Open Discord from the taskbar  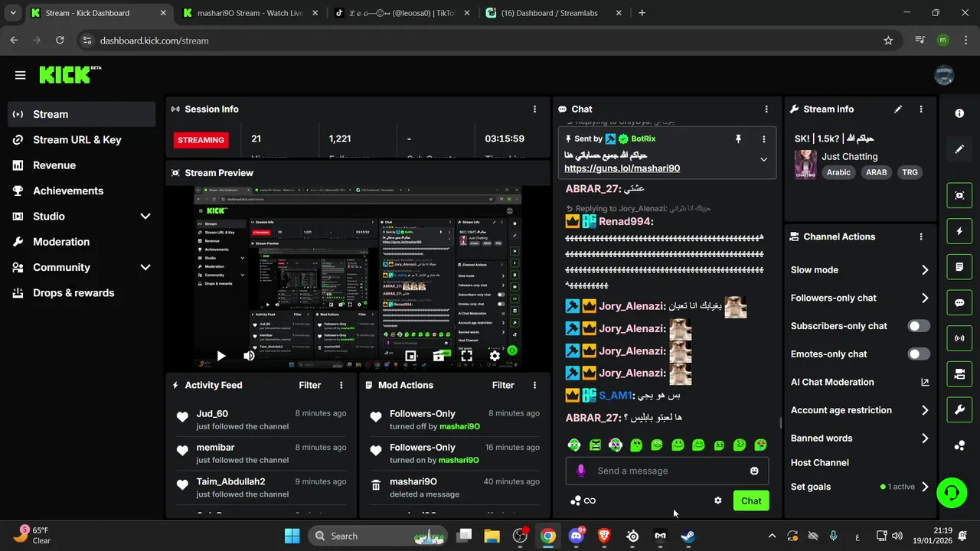tap(576, 536)
